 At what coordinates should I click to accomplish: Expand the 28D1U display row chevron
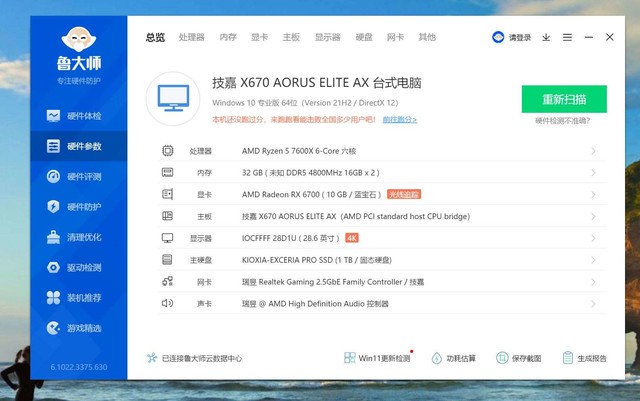[x=593, y=238]
